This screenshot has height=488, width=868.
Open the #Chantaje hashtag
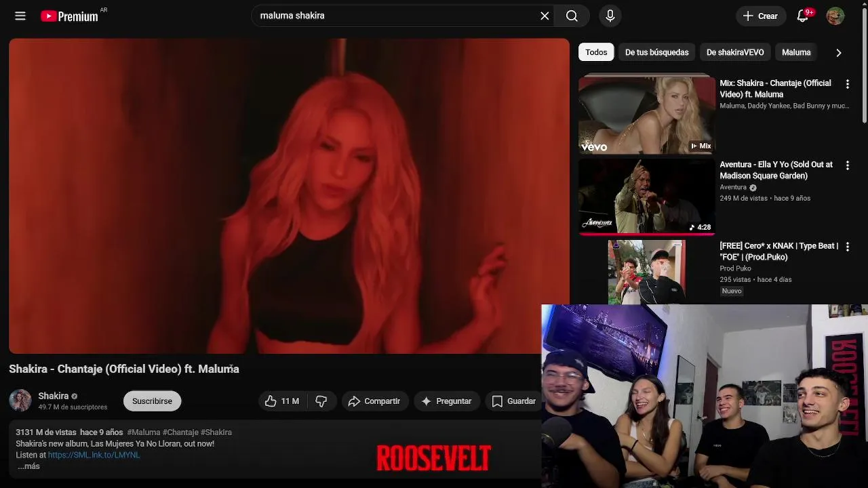pyautogui.click(x=180, y=432)
